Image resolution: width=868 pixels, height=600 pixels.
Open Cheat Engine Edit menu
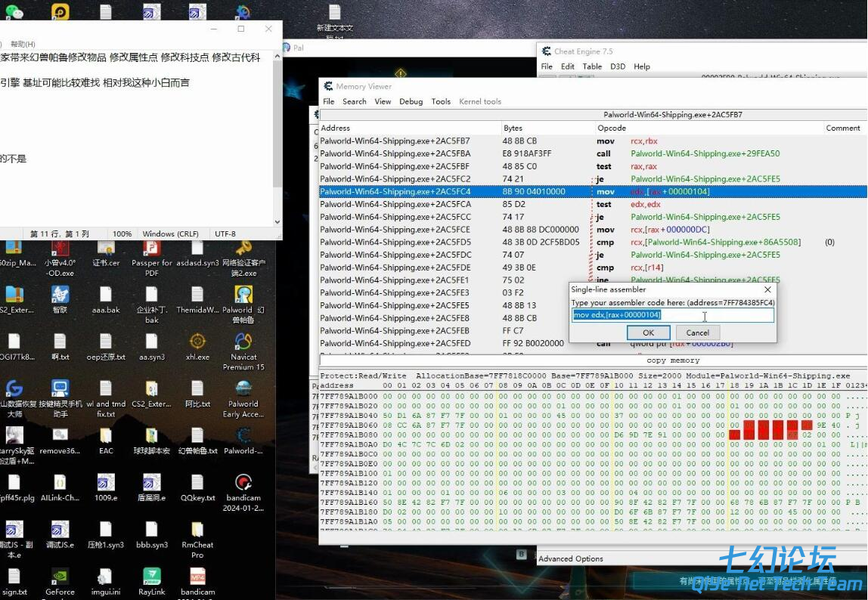tap(567, 66)
